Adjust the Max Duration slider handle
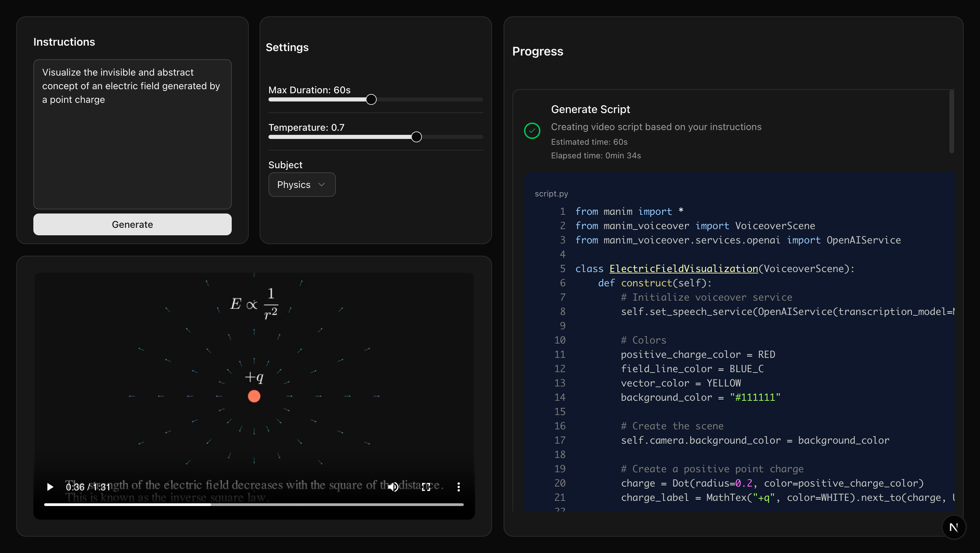 tap(371, 100)
